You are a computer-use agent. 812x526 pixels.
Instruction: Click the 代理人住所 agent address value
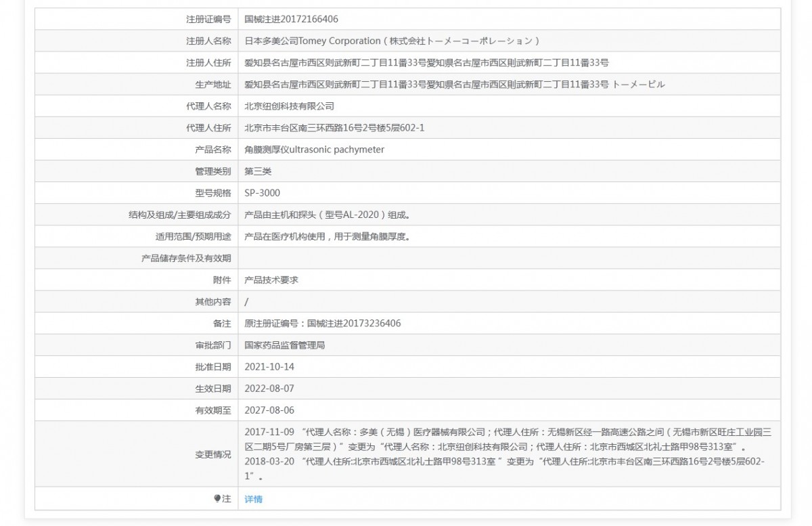pyautogui.click(x=334, y=128)
